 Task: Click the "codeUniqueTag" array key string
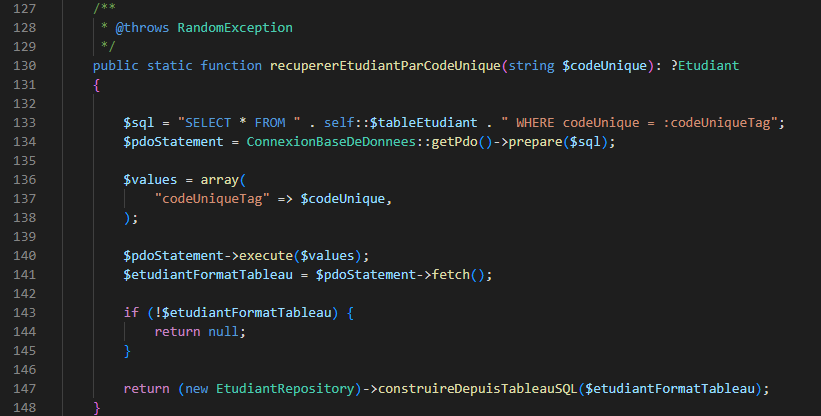pos(212,199)
